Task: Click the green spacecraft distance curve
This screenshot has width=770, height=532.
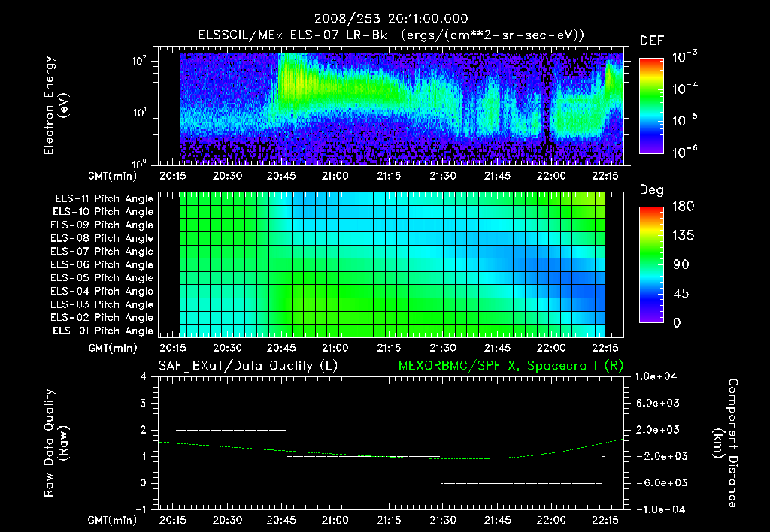Action: pyautogui.click(x=391, y=457)
